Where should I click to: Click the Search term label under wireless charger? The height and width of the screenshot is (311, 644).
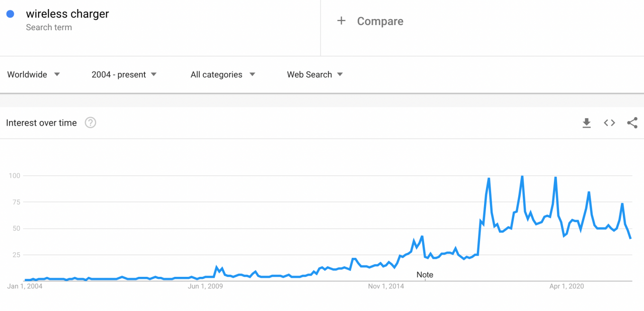[49, 28]
